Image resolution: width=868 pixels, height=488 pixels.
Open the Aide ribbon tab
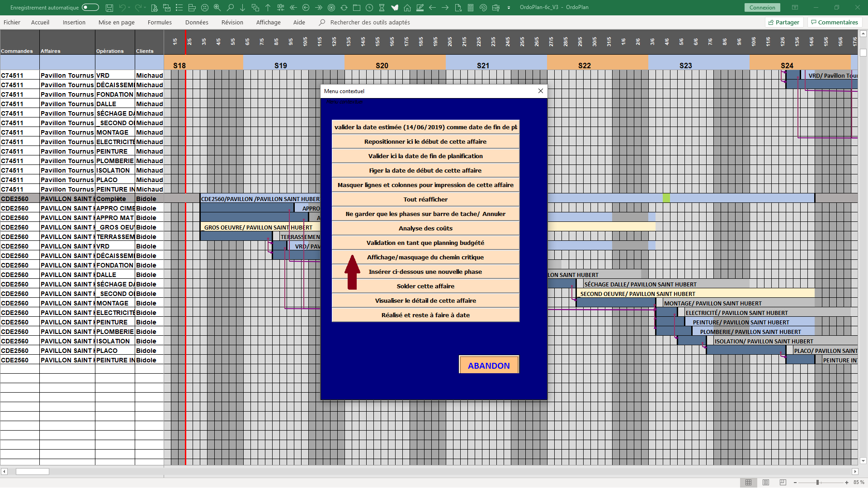(299, 22)
